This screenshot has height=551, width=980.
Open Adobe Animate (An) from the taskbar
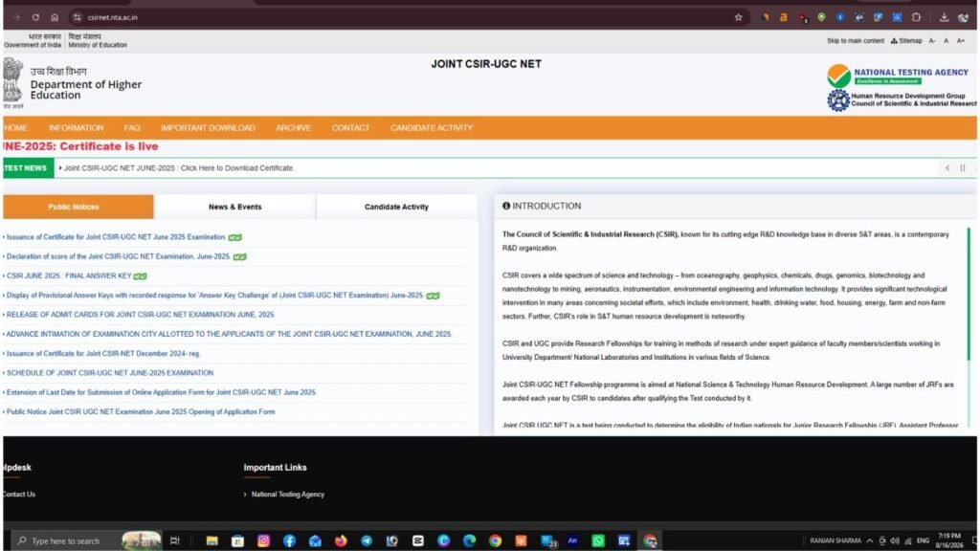(572, 541)
